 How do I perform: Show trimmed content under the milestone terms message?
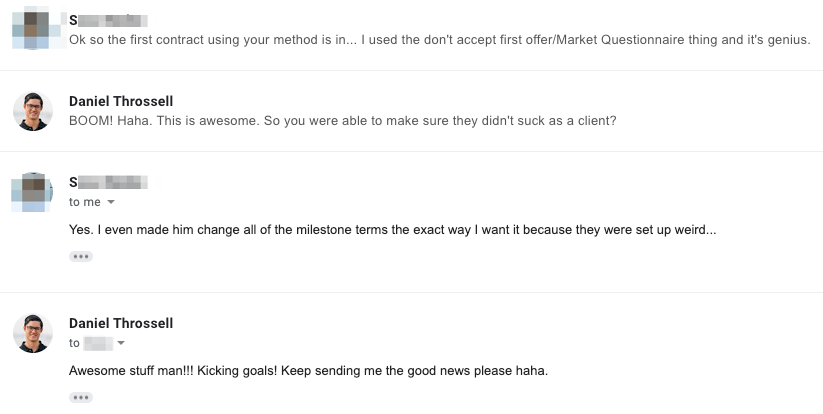point(81,257)
